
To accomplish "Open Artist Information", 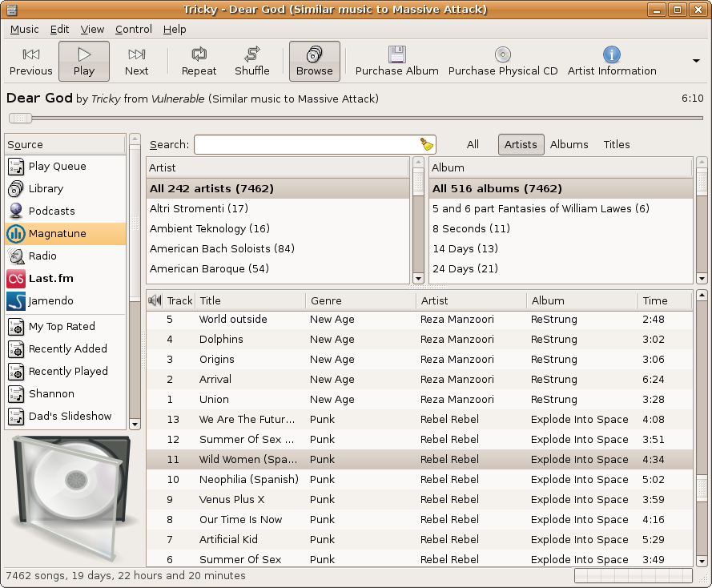I will 612,62.
